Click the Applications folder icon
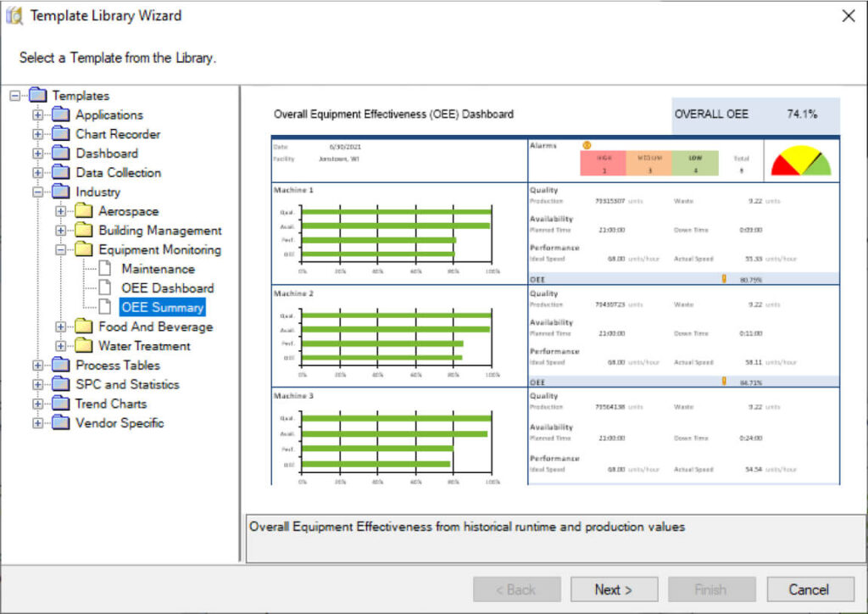Image resolution: width=868 pixels, height=614 pixels. click(x=61, y=114)
